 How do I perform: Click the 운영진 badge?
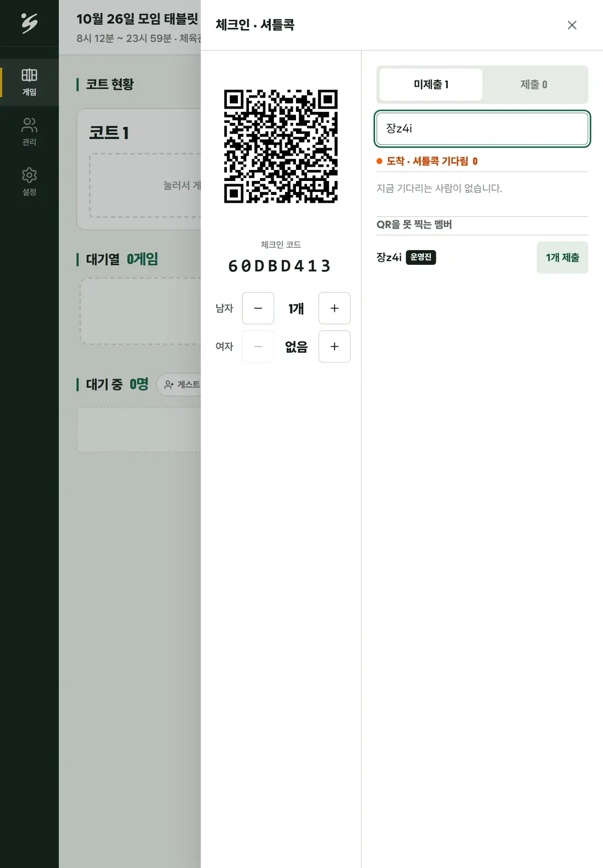pos(420,257)
